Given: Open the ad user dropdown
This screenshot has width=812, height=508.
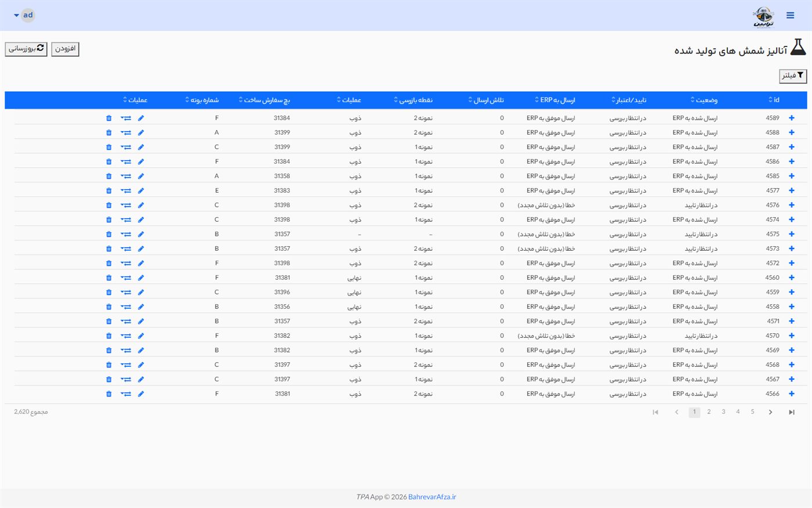Looking at the screenshot, I should click(x=24, y=15).
